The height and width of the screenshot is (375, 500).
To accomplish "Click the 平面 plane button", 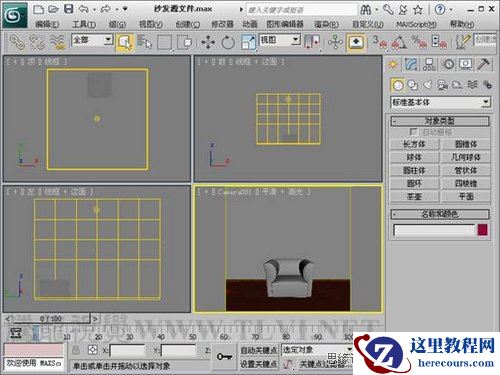I will tap(466, 197).
